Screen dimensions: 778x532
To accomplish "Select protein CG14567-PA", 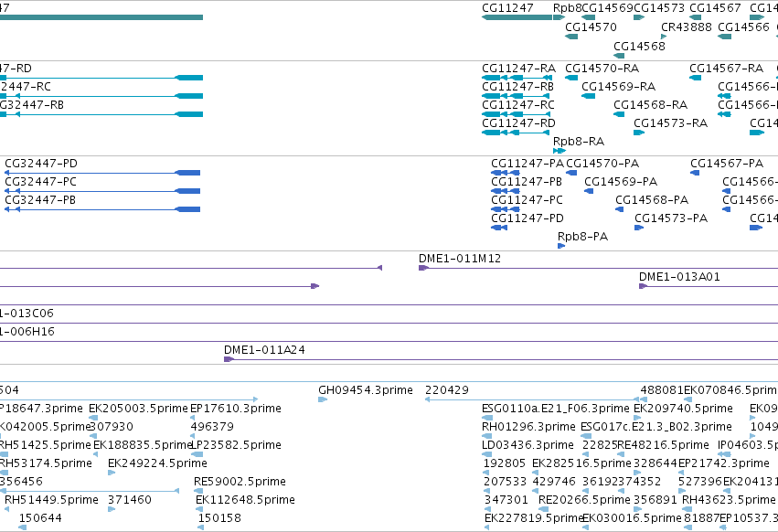I will coord(727,164).
